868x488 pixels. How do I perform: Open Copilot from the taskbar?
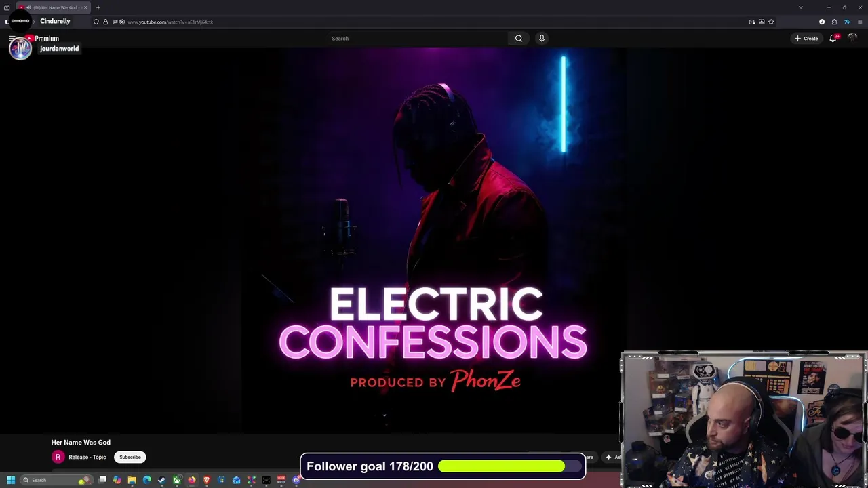(x=117, y=480)
